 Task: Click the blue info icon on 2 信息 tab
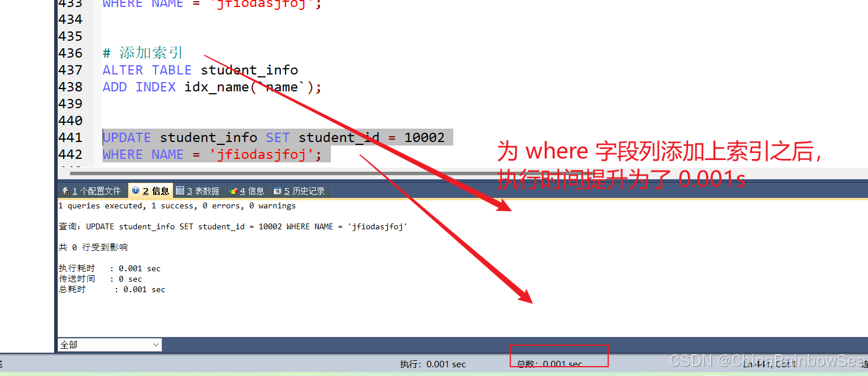click(x=136, y=190)
